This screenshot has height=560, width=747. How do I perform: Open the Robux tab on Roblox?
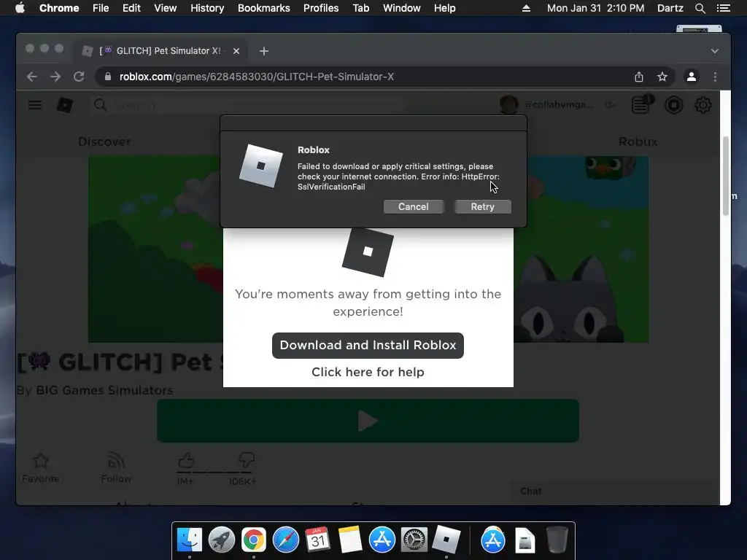tap(638, 141)
